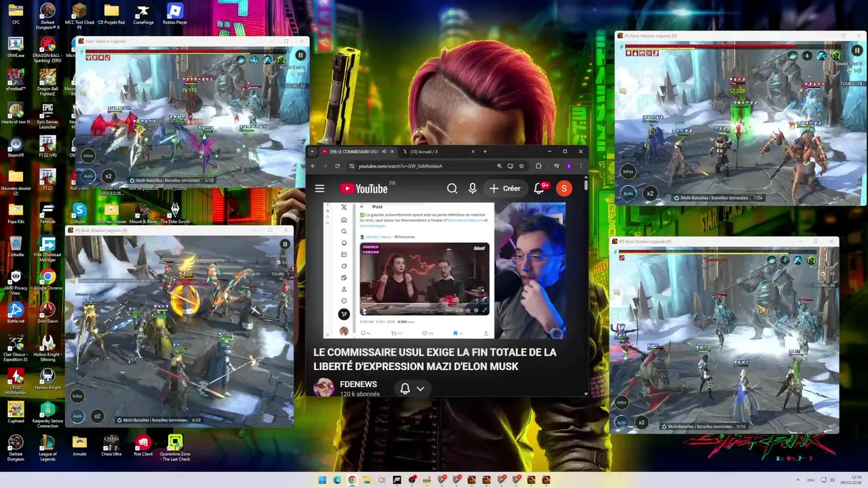Click the YouTube video player
The image size is (868, 488).
(x=444, y=270)
